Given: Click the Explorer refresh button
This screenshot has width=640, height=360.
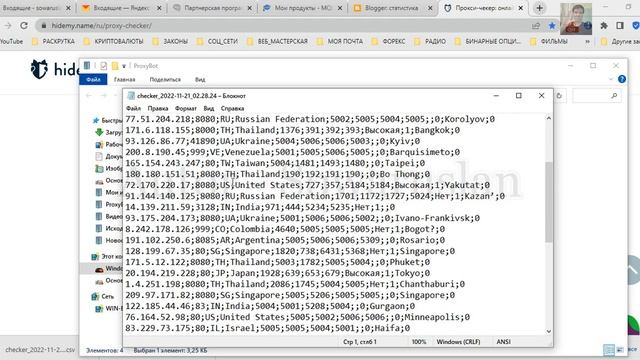Looking at the screenshot, I should (559, 96).
